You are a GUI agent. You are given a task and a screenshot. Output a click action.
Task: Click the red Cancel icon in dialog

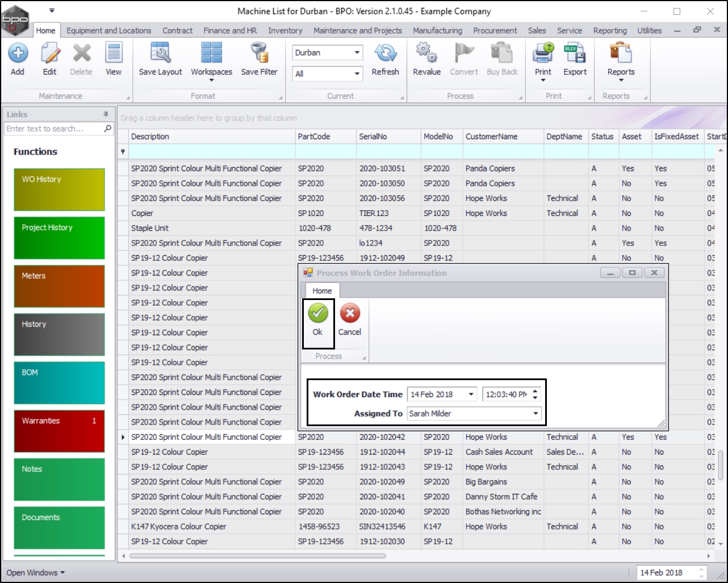pos(350,314)
